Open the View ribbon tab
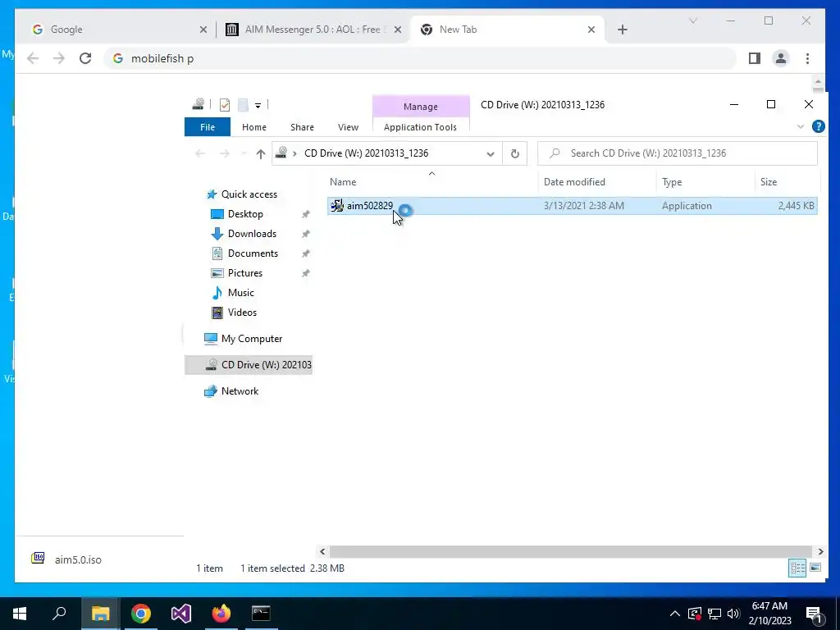 (x=348, y=127)
